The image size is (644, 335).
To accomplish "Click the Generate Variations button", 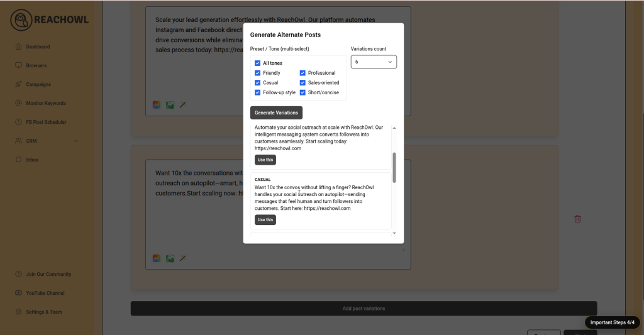I will coord(276,113).
